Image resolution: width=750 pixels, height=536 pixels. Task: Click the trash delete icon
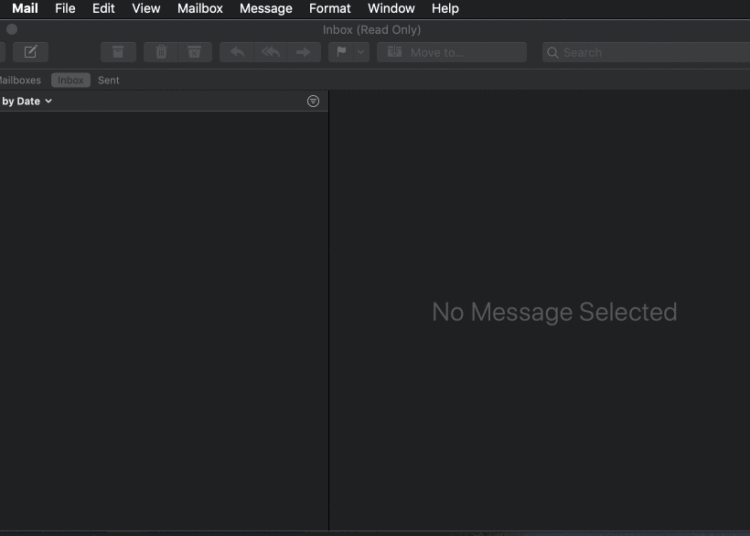[x=161, y=52]
